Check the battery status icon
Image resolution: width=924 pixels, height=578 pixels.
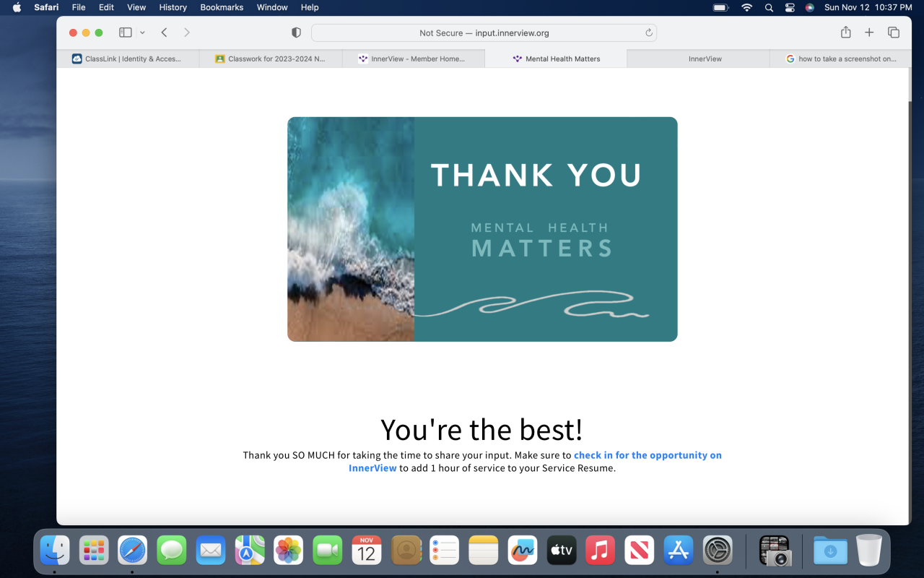click(x=720, y=7)
